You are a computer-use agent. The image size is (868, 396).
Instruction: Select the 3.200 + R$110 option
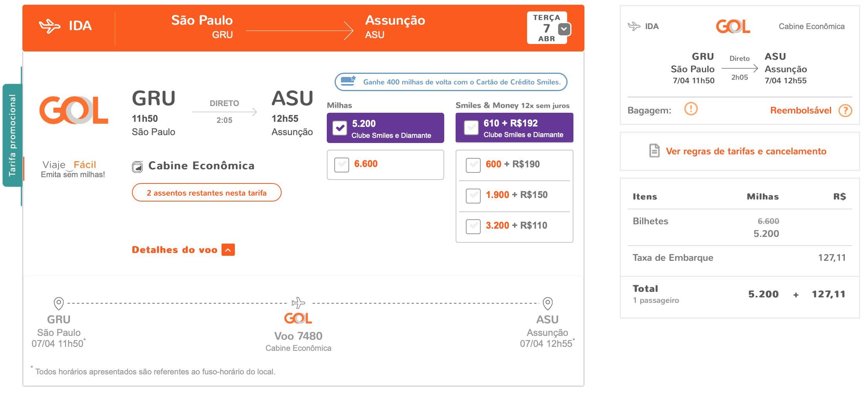point(473,226)
